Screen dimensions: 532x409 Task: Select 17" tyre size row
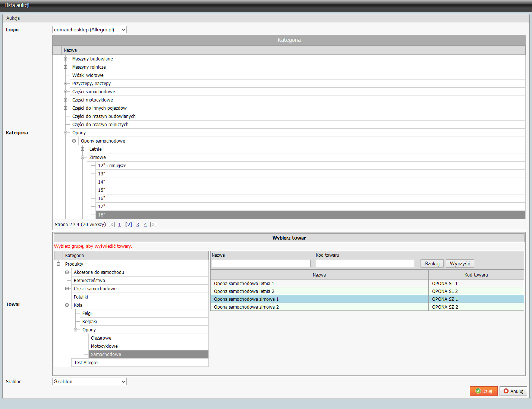point(311,206)
